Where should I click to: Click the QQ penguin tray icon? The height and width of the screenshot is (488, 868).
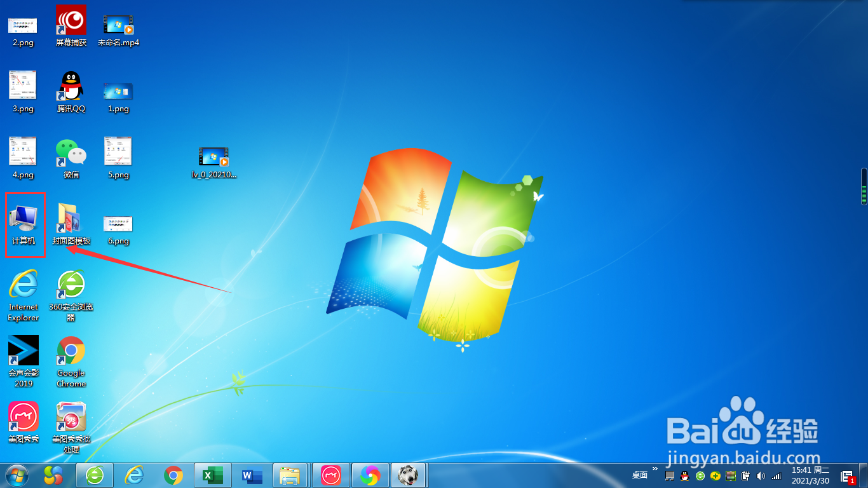click(x=685, y=475)
